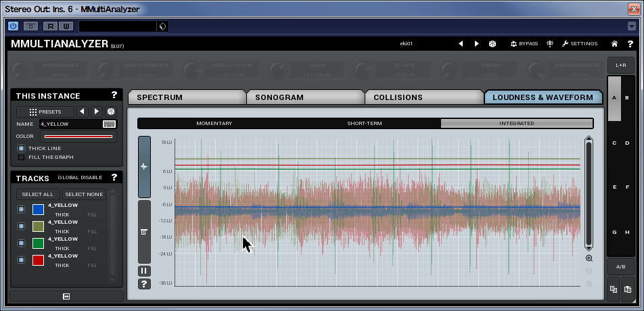Viewport: 644px width, 311px height.
Task: Switch to the SONOGRAM tab
Action: (x=305, y=97)
